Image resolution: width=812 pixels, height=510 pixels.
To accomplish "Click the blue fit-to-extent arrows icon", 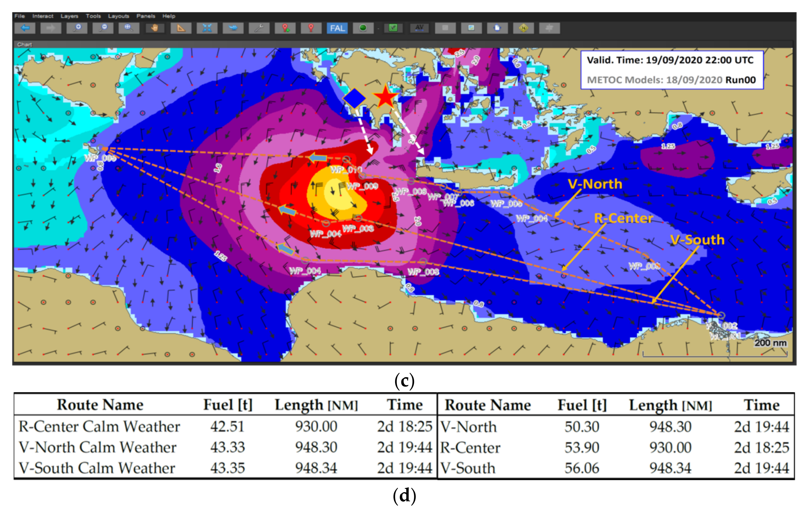I will [x=207, y=28].
